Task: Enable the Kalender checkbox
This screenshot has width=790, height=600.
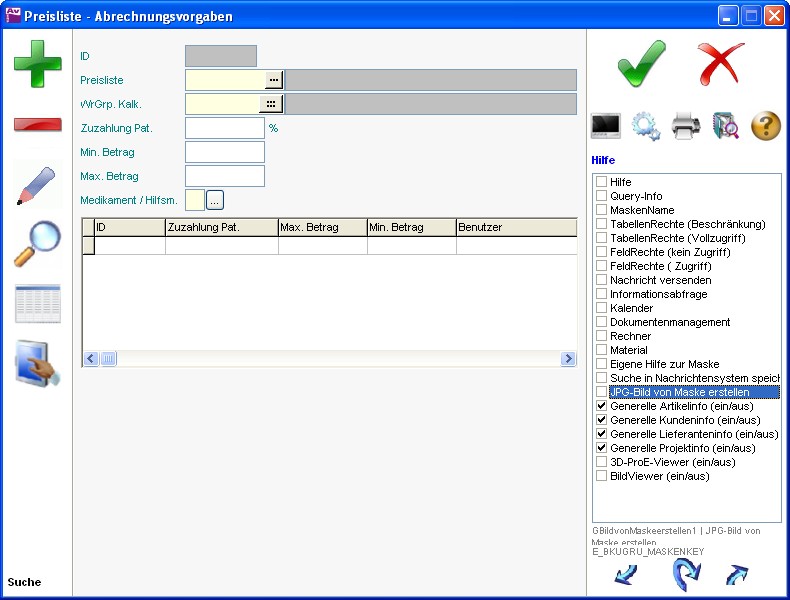Action: [601, 309]
